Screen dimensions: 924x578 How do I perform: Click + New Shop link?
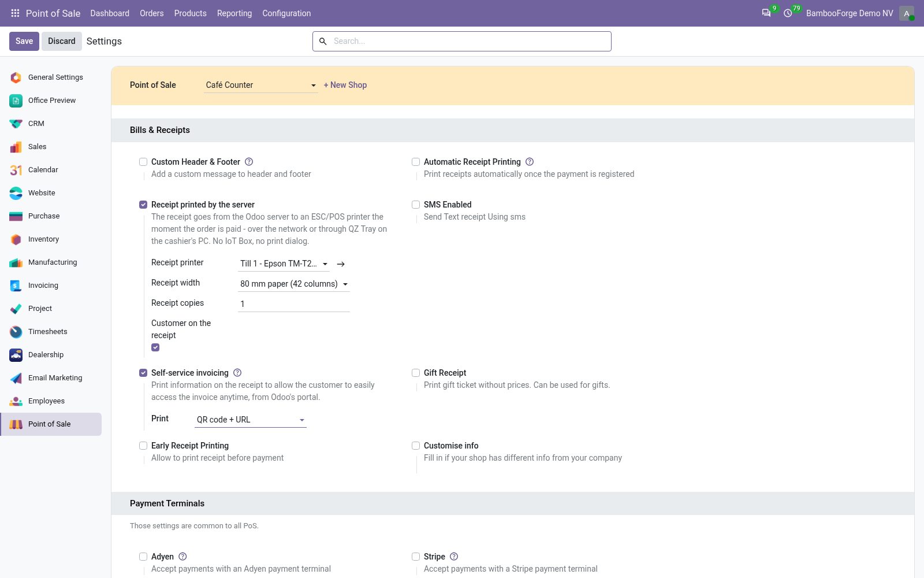(345, 85)
